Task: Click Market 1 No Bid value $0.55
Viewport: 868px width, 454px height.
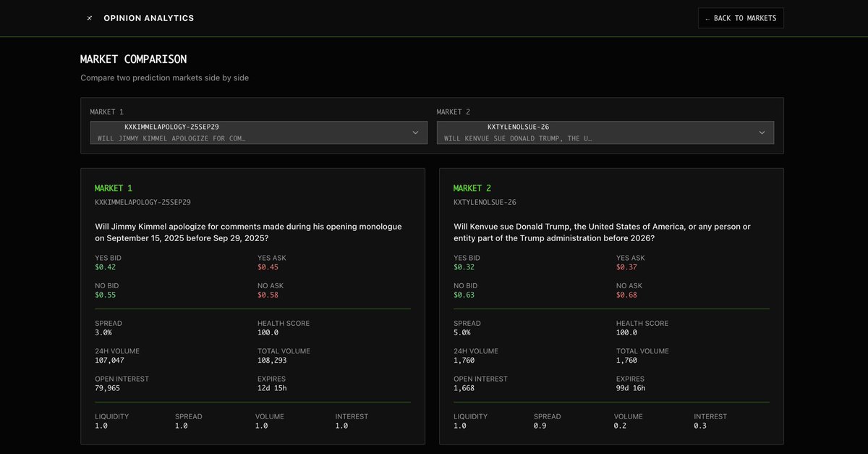Action: click(x=106, y=295)
